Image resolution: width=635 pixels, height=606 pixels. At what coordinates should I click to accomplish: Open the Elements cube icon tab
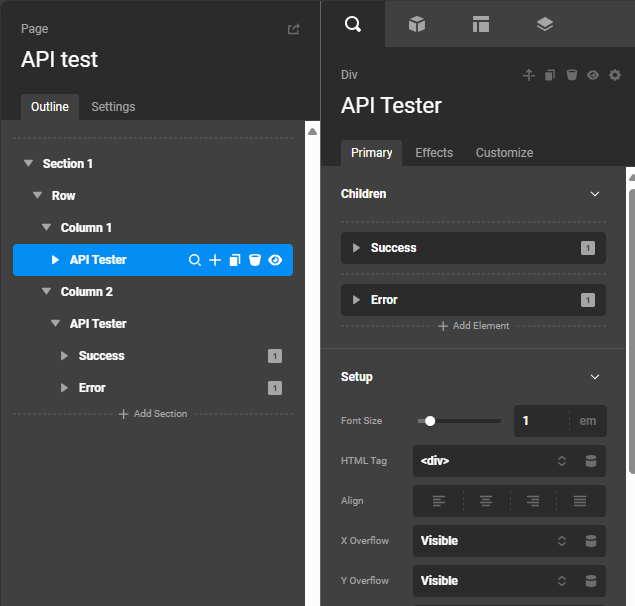(417, 24)
